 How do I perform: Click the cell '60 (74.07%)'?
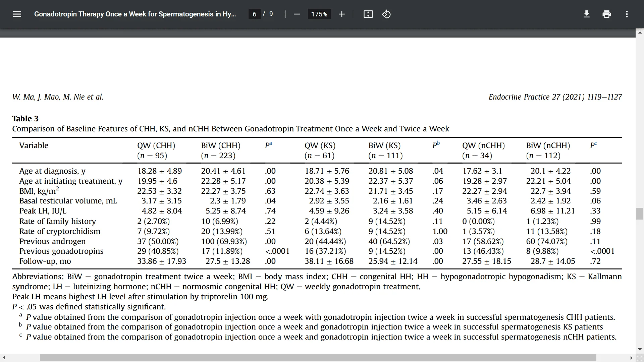pos(547,241)
